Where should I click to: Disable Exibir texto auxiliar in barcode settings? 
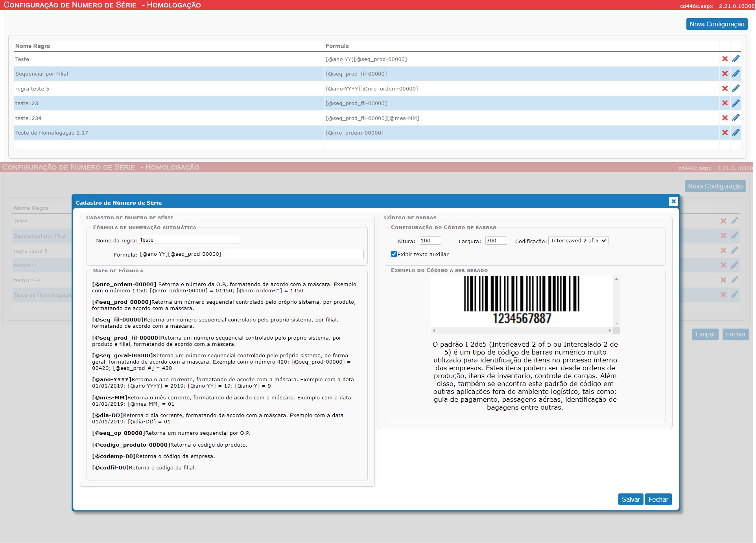click(394, 254)
